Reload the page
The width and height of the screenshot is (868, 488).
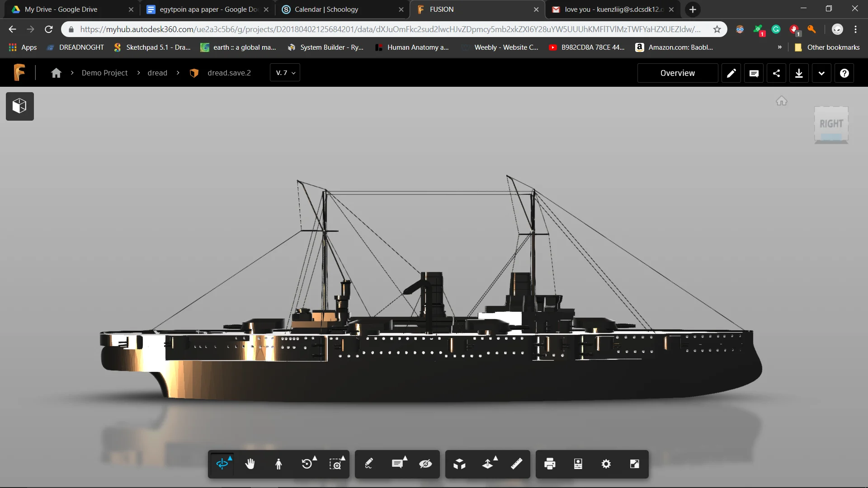pyautogui.click(x=49, y=29)
